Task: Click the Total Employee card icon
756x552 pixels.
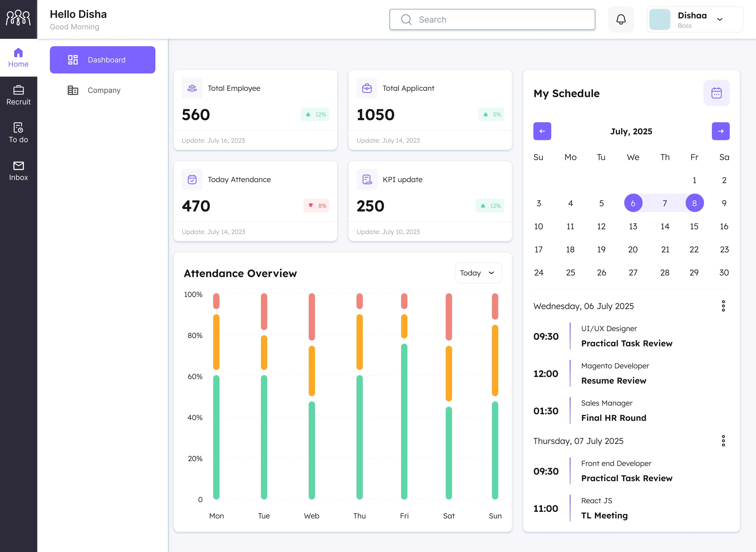Action: click(x=192, y=88)
